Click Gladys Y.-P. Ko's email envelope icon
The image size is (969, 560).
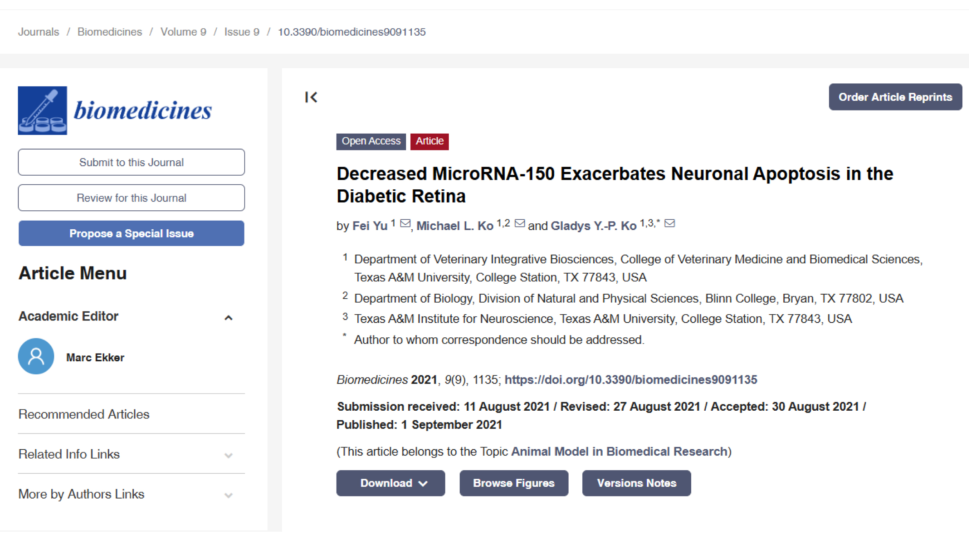click(x=670, y=223)
